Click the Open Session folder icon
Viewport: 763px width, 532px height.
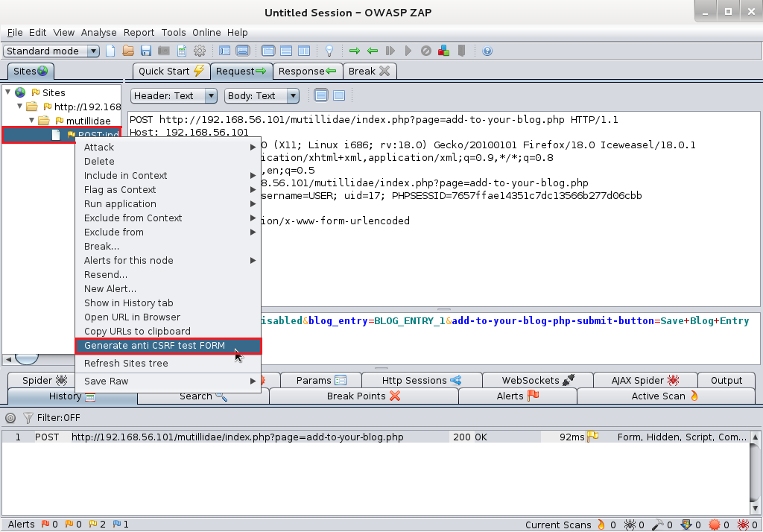point(128,51)
